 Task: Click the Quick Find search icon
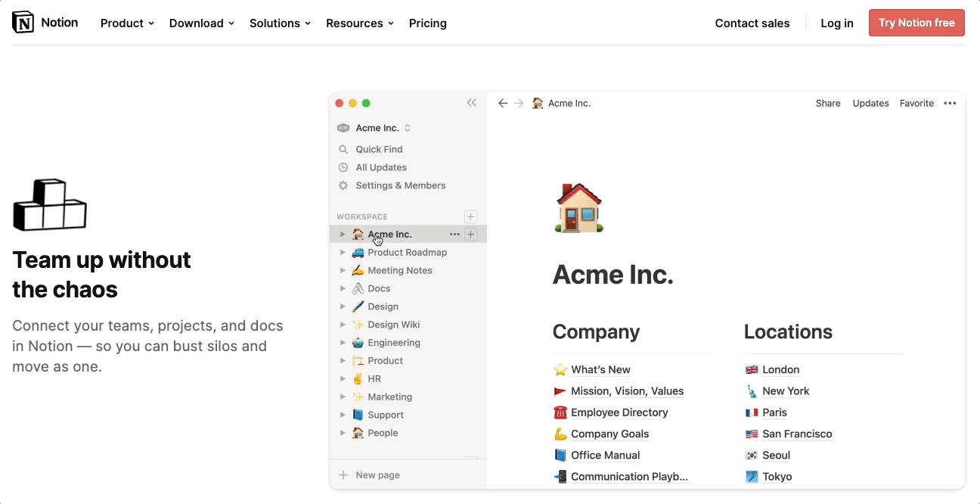point(343,149)
